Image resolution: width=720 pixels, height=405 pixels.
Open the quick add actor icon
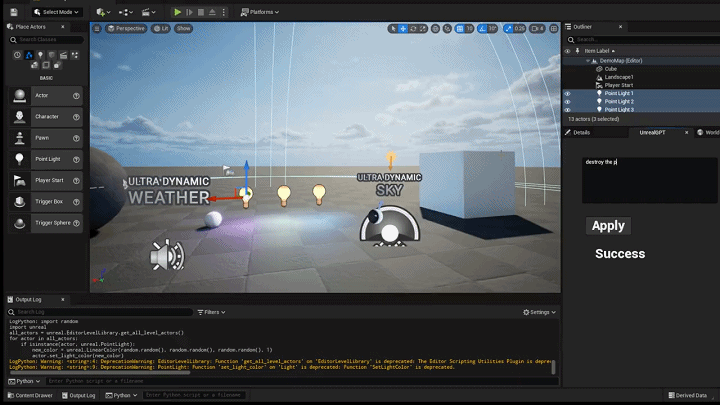[103, 12]
